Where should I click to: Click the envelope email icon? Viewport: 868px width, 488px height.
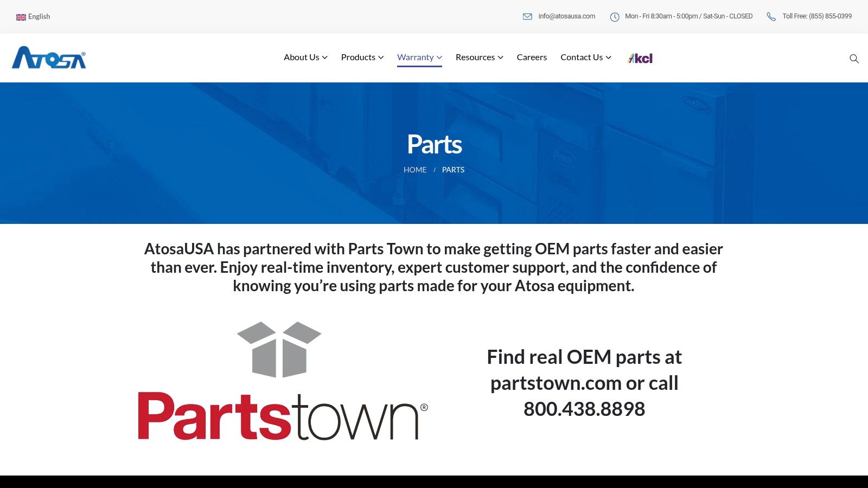[527, 17]
